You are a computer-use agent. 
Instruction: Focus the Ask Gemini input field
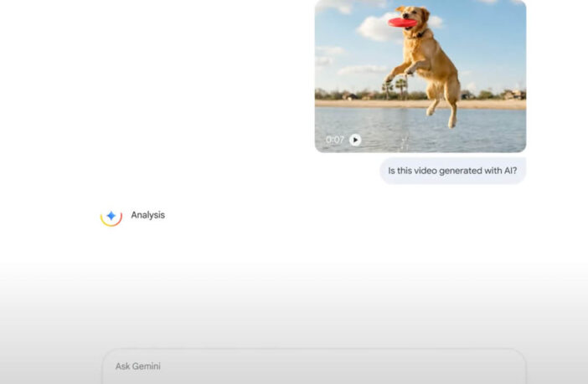[x=314, y=366]
